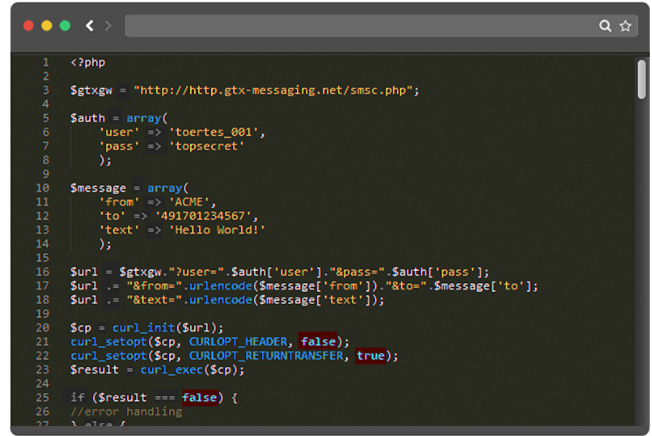Click the '//error handling' comment
The image size is (652, 436).
pos(126,411)
